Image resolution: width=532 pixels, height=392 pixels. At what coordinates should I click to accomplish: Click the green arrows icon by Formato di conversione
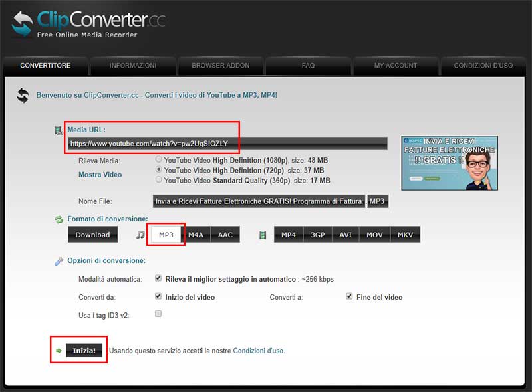[59, 219]
